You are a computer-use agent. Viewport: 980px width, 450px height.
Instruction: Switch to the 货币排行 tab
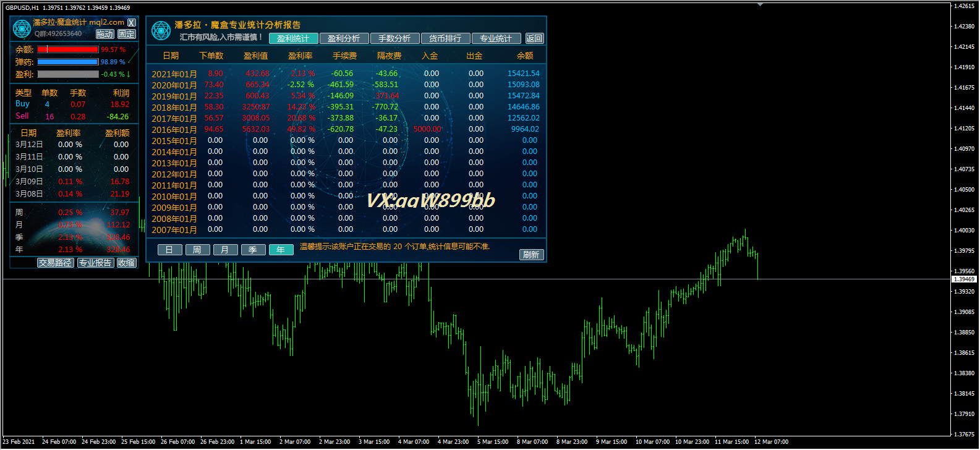click(x=445, y=38)
